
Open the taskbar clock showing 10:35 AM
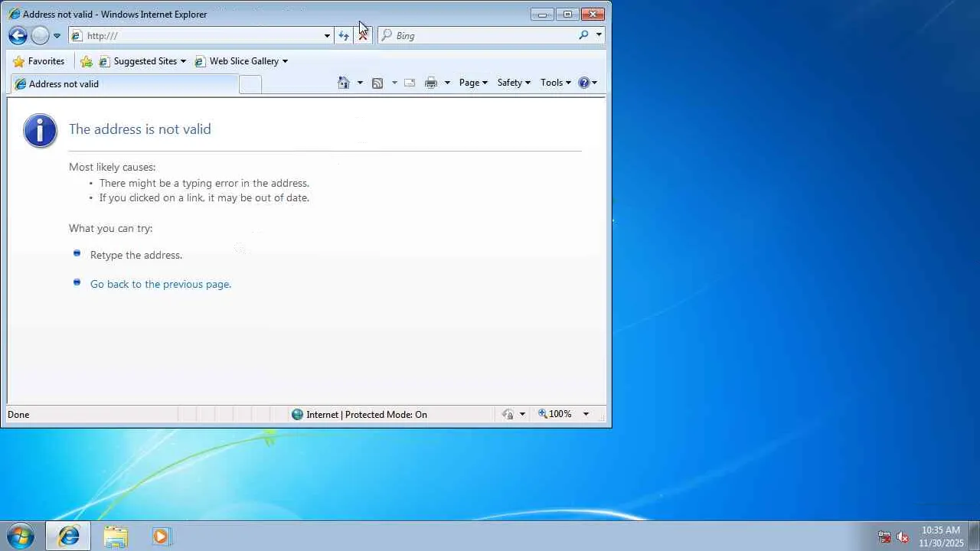(x=941, y=536)
